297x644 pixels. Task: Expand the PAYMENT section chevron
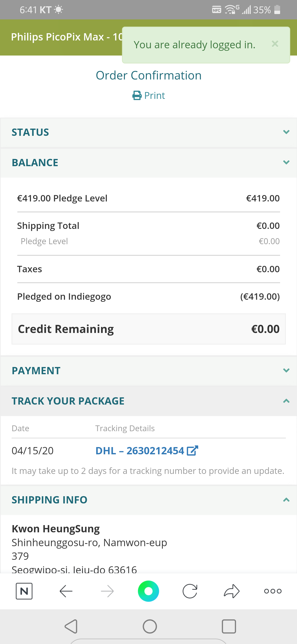tap(286, 370)
